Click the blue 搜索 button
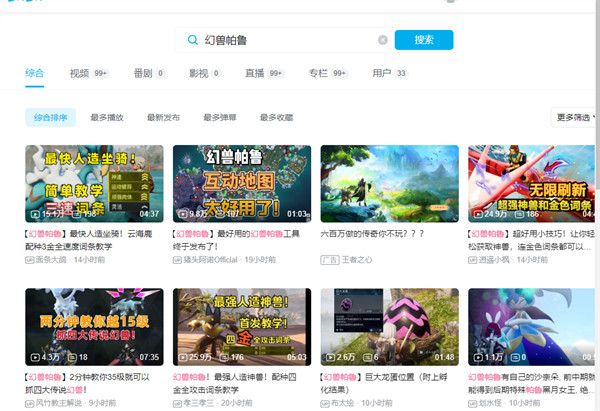 [x=424, y=40]
